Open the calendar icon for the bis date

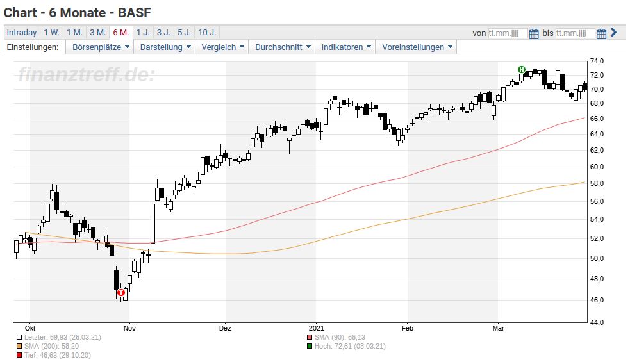click(601, 33)
